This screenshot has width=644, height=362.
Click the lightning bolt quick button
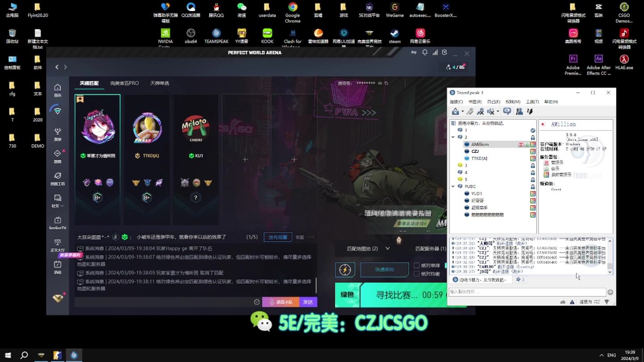(x=345, y=270)
